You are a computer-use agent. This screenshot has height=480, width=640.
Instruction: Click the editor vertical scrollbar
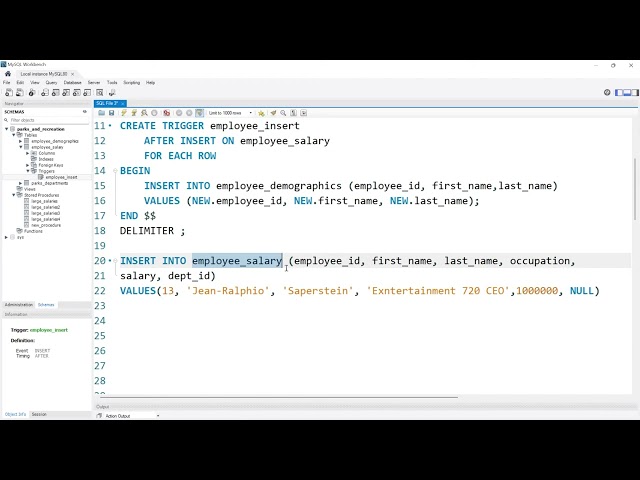(x=635, y=189)
